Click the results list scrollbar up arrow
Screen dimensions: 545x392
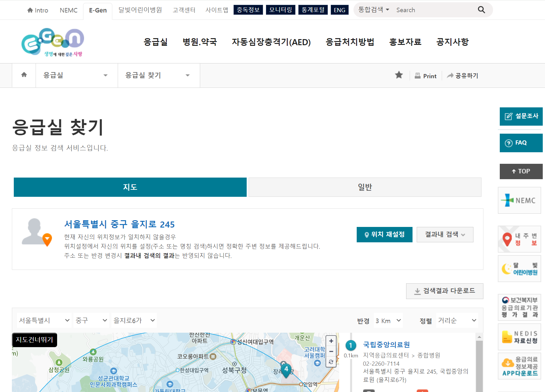coord(479,337)
